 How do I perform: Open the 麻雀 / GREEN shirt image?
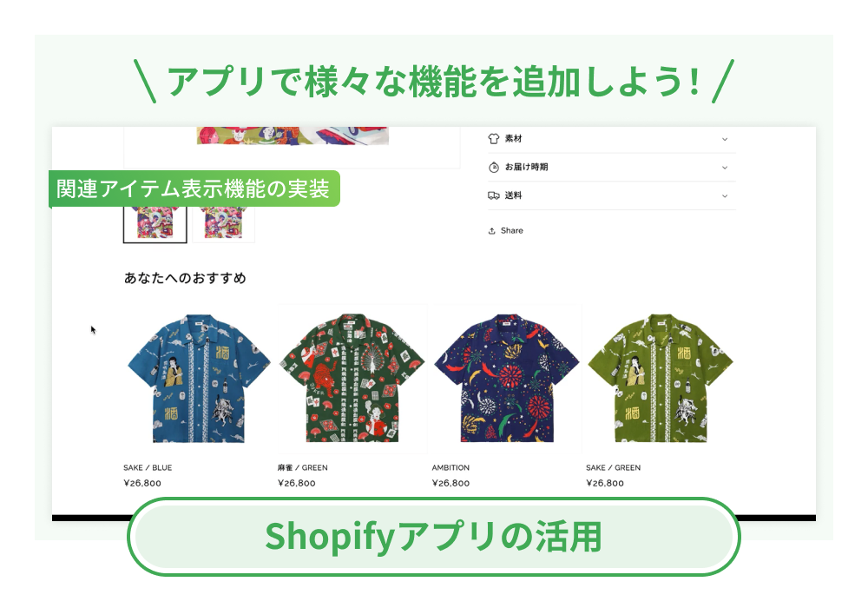click(352, 379)
